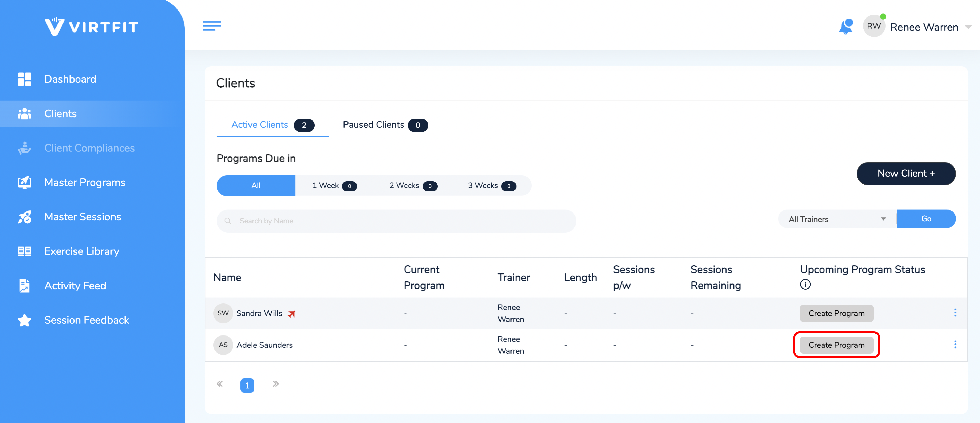Click the AS avatar for Adele Saunders
Image resolution: width=980 pixels, height=423 pixels.
(223, 345)
